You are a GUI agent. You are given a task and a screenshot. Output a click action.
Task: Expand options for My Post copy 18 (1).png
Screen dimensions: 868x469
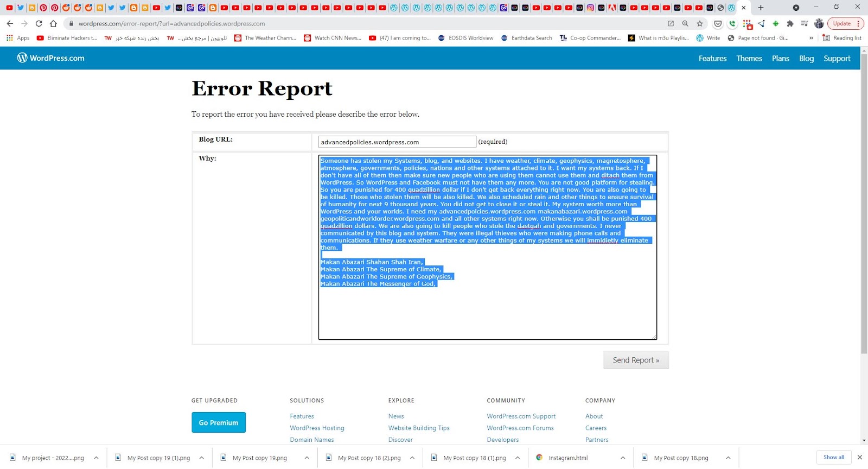(518, 458)
